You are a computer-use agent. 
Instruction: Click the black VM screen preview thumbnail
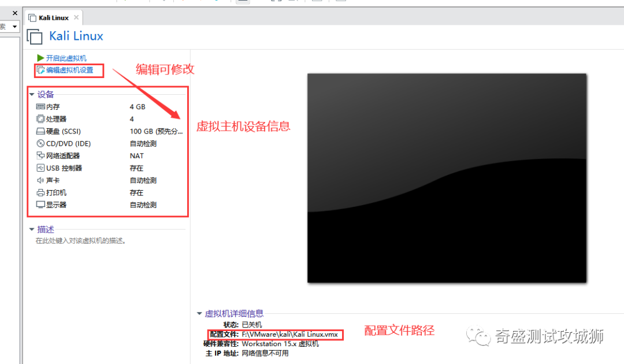447,178
